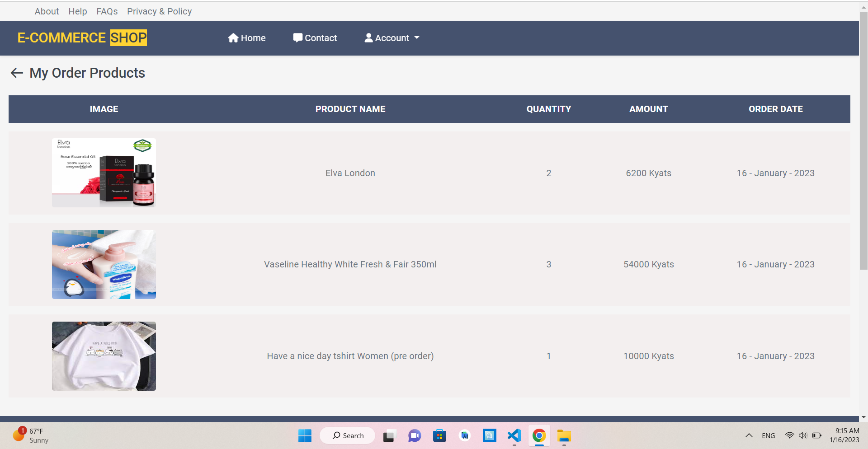Click the Account user icon
The height and width of the screenshot is (449, 868).
369,38
